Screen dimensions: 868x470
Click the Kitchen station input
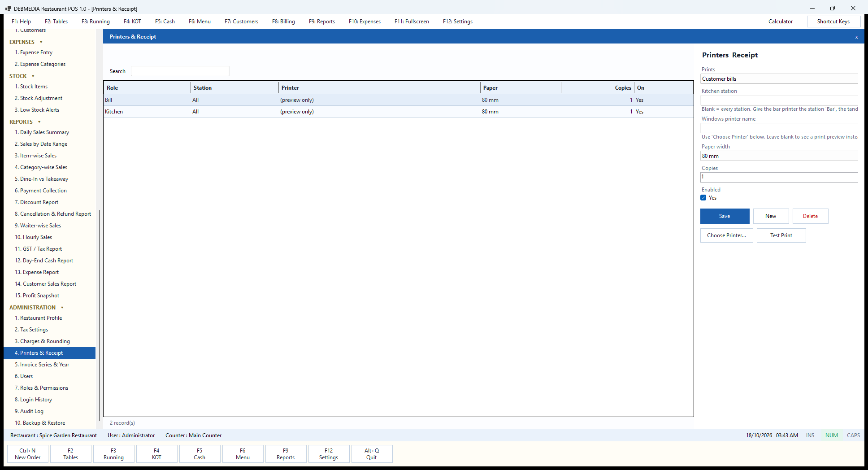point(779,100)
